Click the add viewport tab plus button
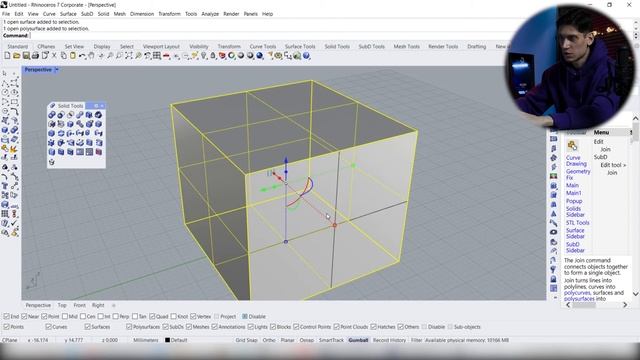Image resolution: width=640 pixels, height=360 pixels. click(113, 305)
